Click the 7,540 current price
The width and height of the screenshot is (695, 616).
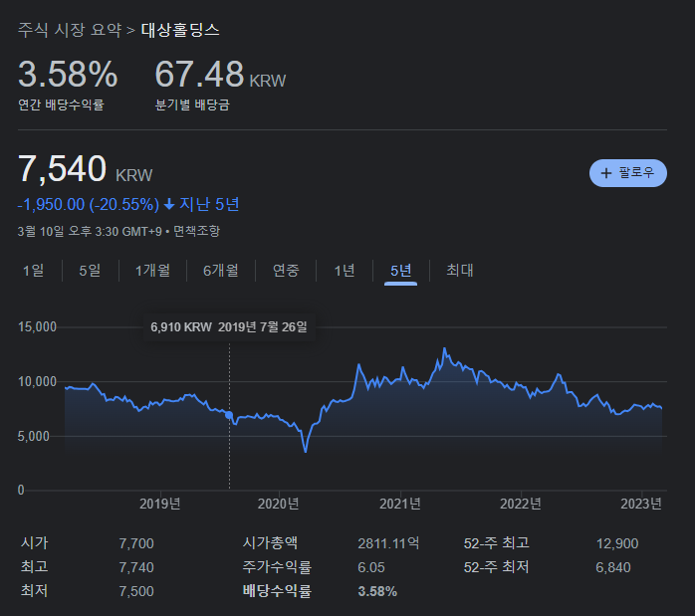[62, 169]
